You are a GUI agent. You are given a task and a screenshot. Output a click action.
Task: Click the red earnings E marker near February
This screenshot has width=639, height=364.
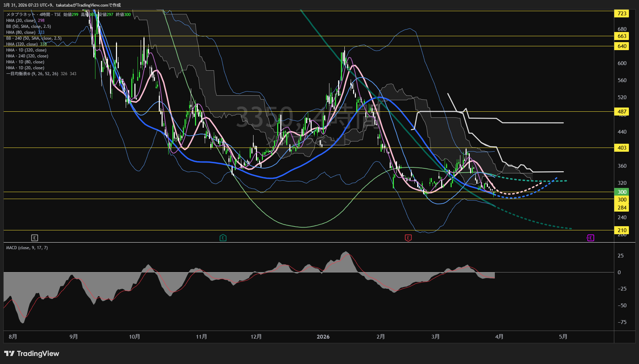(408, 238)
